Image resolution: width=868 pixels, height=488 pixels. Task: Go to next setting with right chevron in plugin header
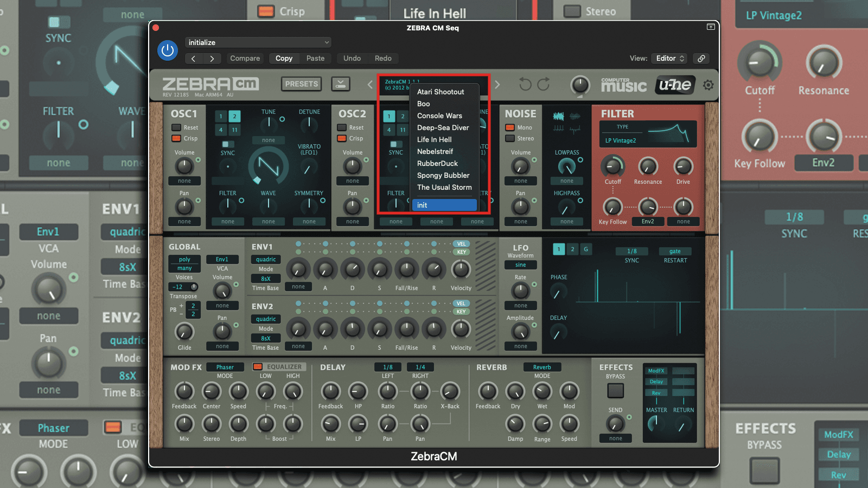[212, 59]
